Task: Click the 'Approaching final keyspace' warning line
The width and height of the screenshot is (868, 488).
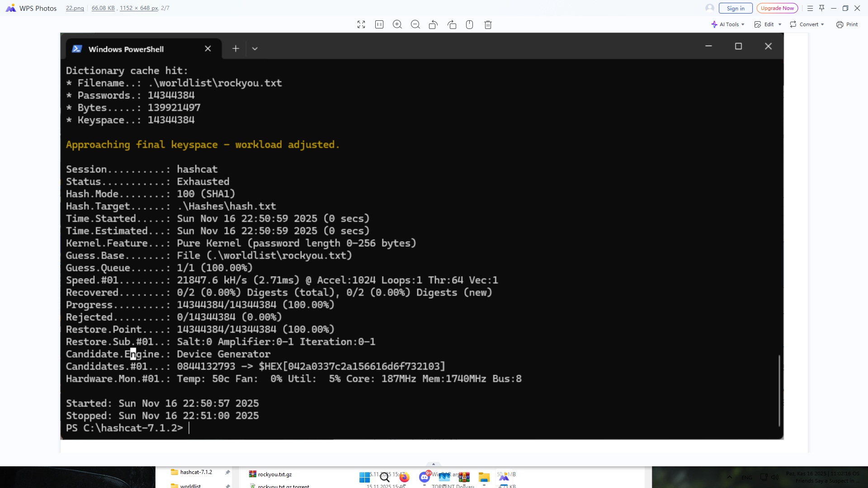Action: coord(203,145)
